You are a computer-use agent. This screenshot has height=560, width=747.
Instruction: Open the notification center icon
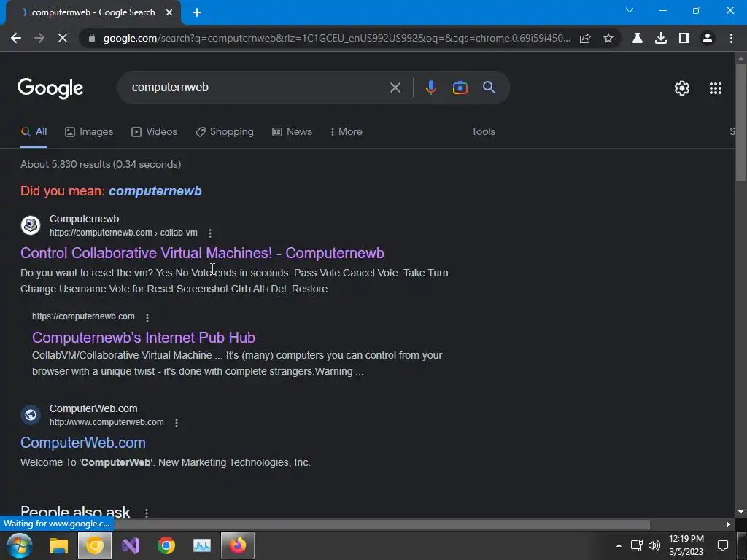[x=723, y=545]
